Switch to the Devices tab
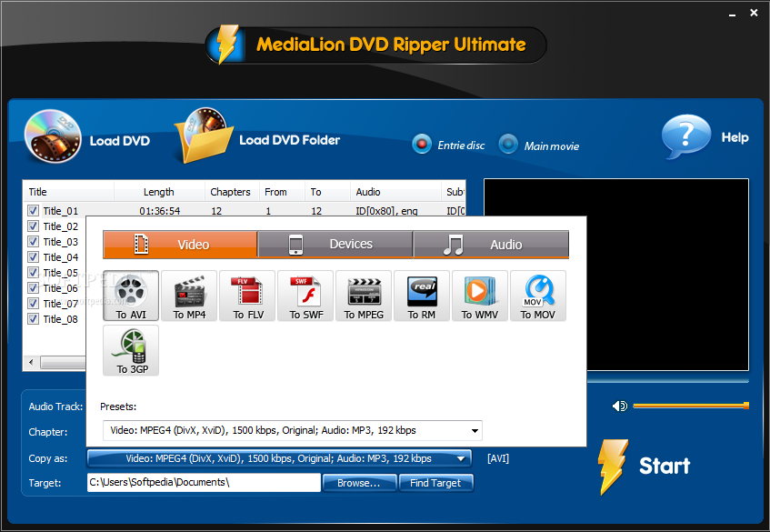 coord(335,244)
